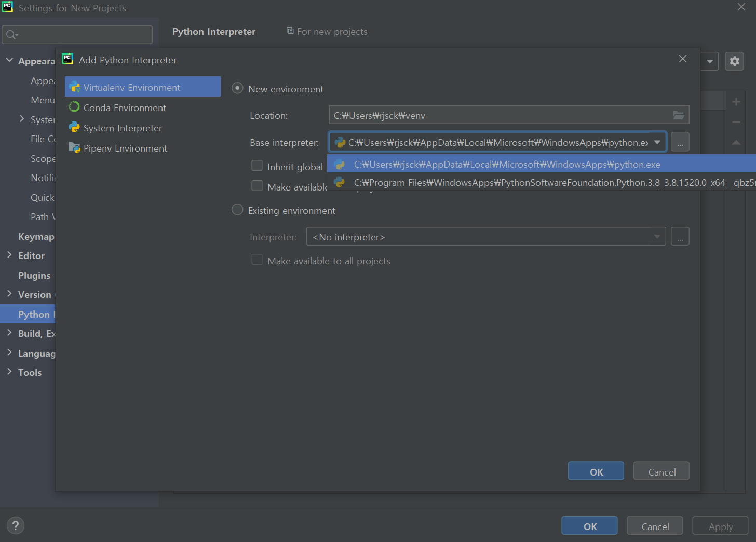Click the For new projects copy icon
The image size is (756, 542).
tap(290, 31)
